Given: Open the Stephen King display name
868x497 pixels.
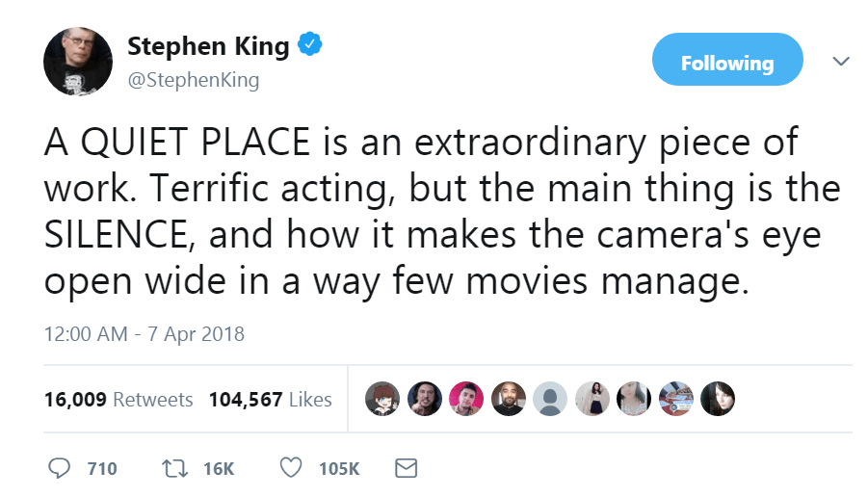Looking at the screenshot, I should click(208, 45).
